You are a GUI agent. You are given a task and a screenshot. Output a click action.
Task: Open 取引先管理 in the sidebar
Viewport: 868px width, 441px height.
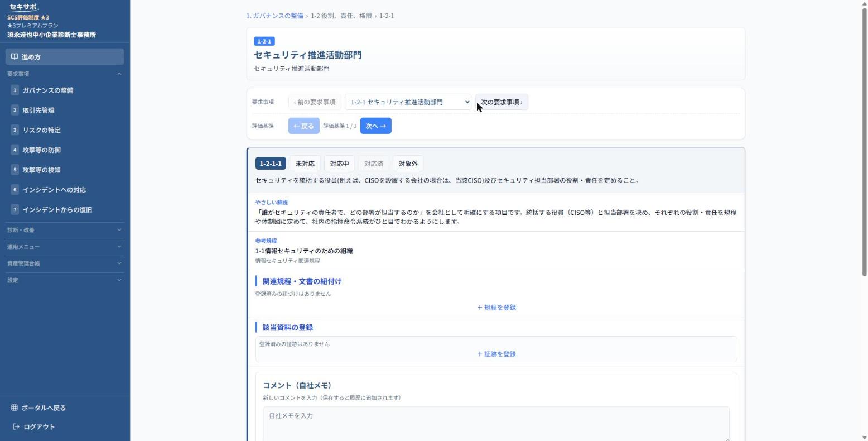click(x=65, y=110)
